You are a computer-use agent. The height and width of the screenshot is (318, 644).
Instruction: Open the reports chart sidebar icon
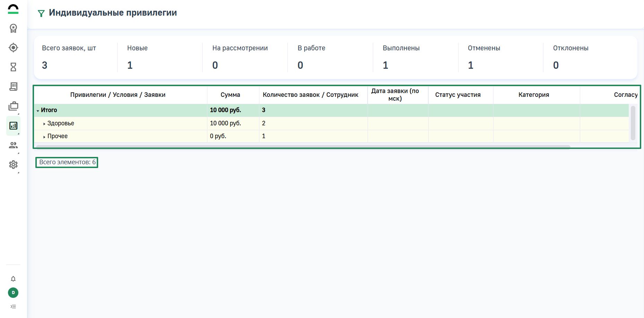point(13,126)
